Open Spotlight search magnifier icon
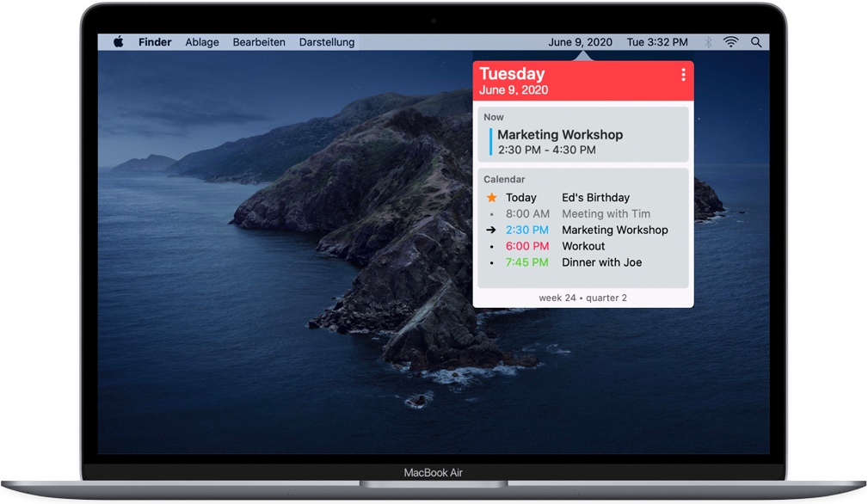Screen dimensions: 868x504 coord(756,42)
